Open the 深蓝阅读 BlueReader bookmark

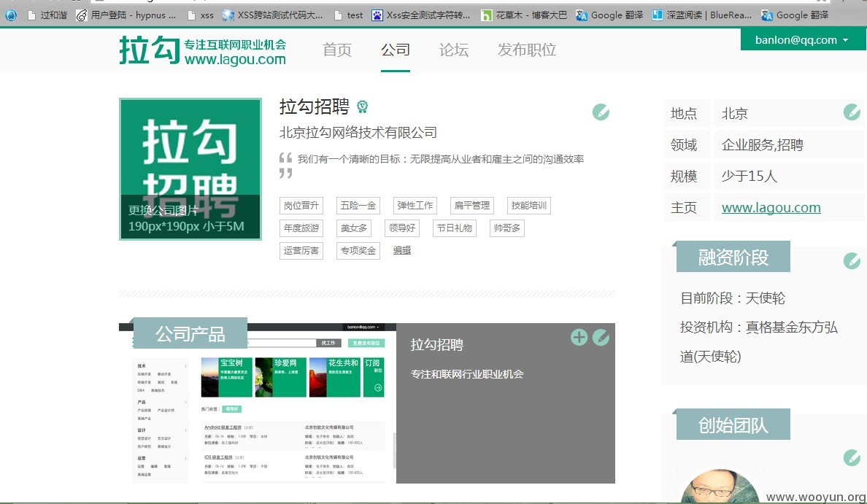pyautogui.click(x=701, y=15)
